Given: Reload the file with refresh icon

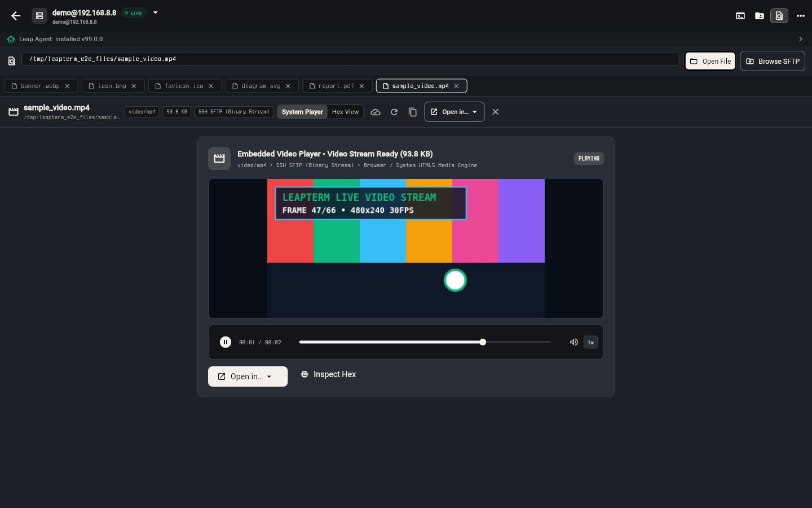Looking at the screenshot, I should click(394, 112).
